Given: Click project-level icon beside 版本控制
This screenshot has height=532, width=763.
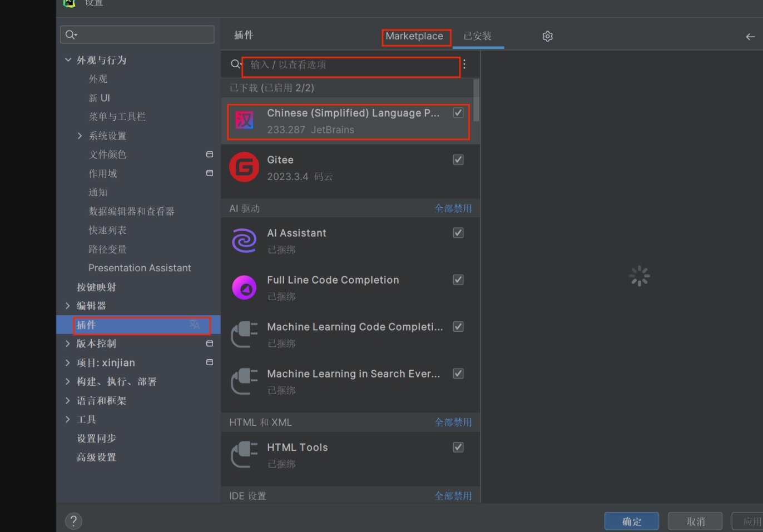Looking at the screenshot, I should click(210, 344).
